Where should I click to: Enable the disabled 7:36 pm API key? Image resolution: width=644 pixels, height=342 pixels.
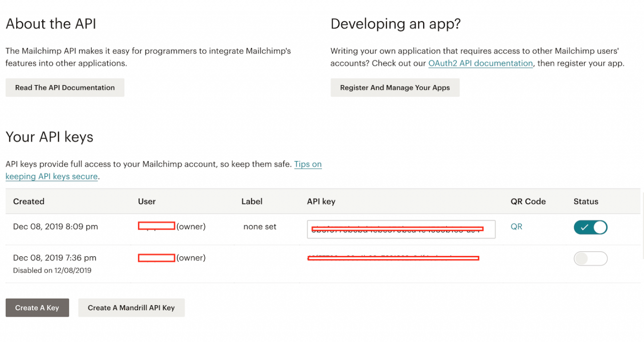coord(591,259)
